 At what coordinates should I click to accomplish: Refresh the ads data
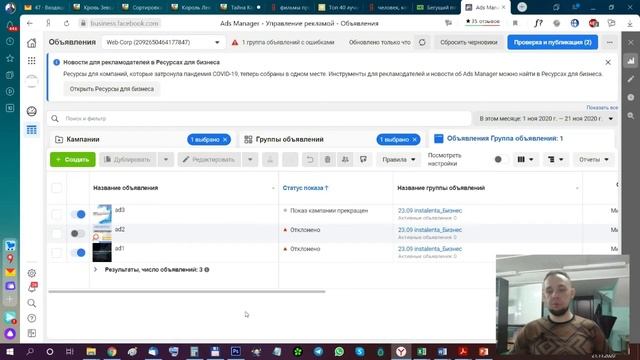click(x=422, y=42)
